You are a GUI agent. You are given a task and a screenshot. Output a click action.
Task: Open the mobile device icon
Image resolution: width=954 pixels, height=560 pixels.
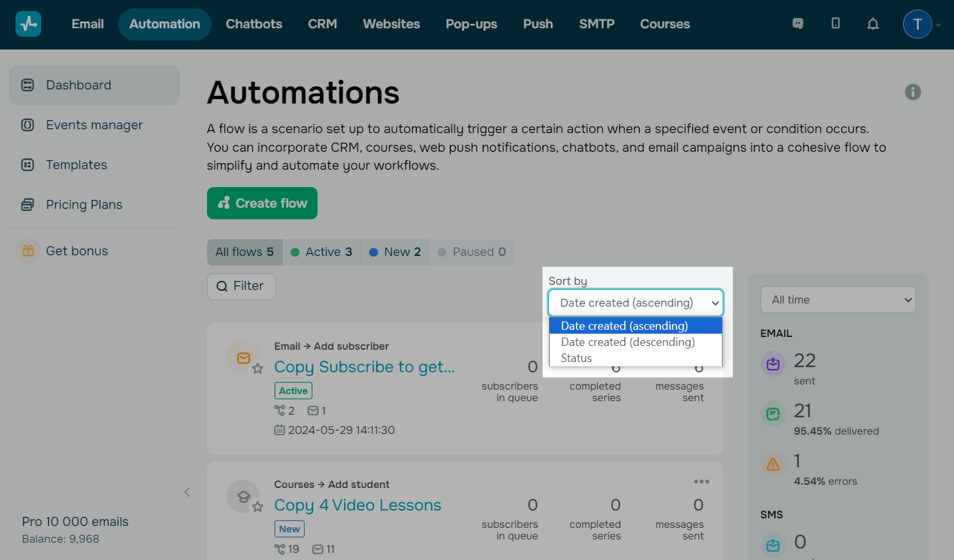(x=836, y=24)
